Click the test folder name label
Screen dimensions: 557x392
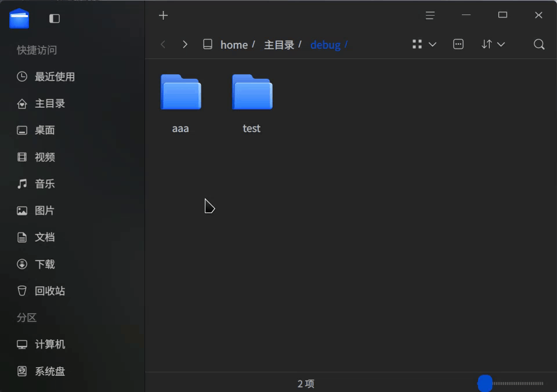pyautogui.click(x=251, y=128)
